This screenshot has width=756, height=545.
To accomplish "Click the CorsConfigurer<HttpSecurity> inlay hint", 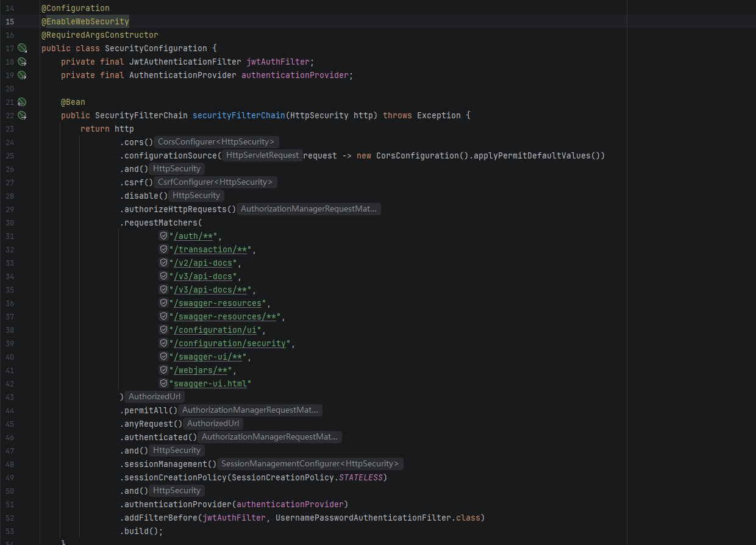I will [x=216, y=142].
